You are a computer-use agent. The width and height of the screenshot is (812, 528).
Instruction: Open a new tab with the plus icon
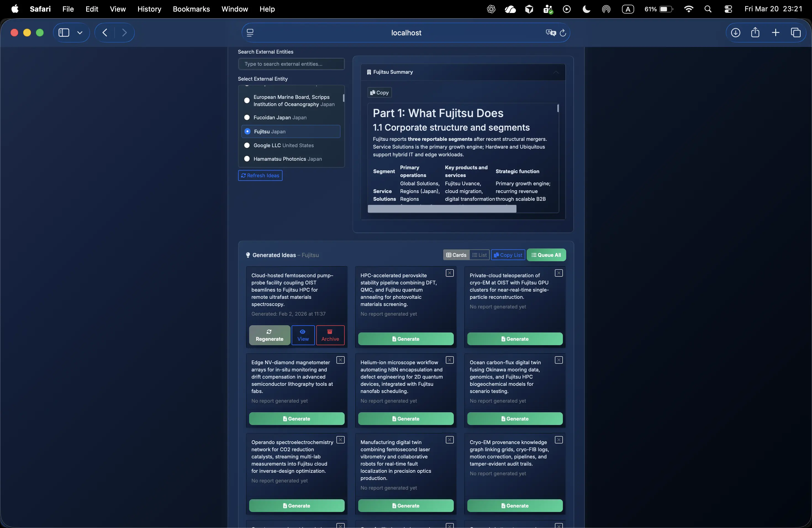[x=776, y=32]
